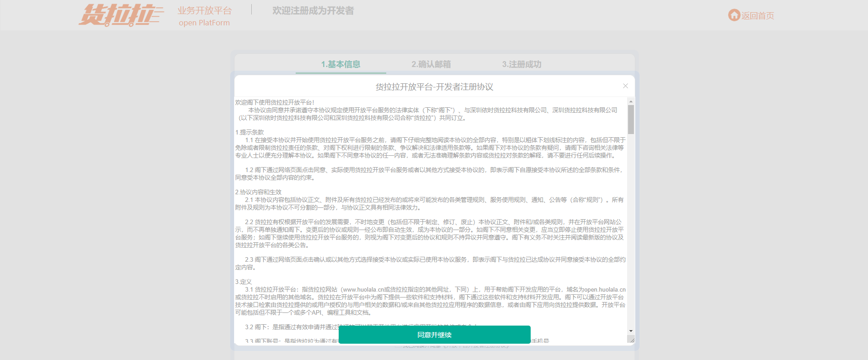Click the 欢迎阁下使用货拉拉开放平台 line

[274, 102]
